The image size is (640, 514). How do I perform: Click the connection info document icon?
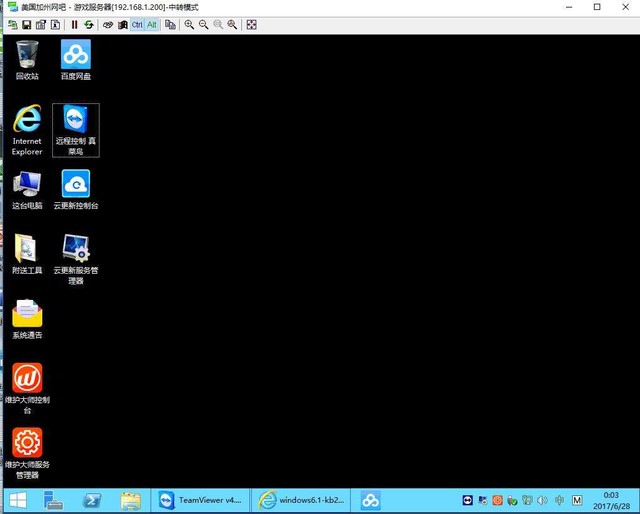pos(56,25)
